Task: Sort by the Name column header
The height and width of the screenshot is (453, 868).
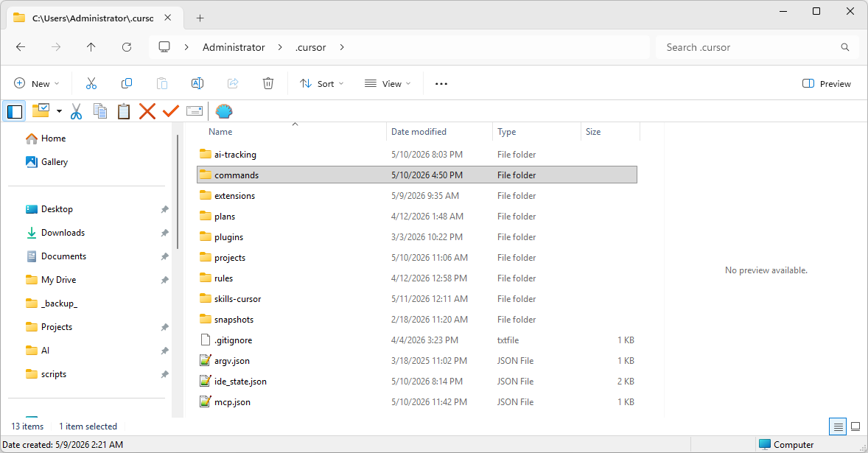Action: (x=220, y=132)
